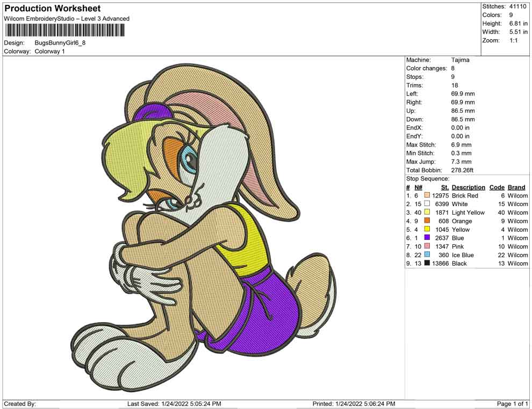This screenshot has width=532, height=409.
Task: Click the Stitches count 41110
Action: [x=517, y=6]
